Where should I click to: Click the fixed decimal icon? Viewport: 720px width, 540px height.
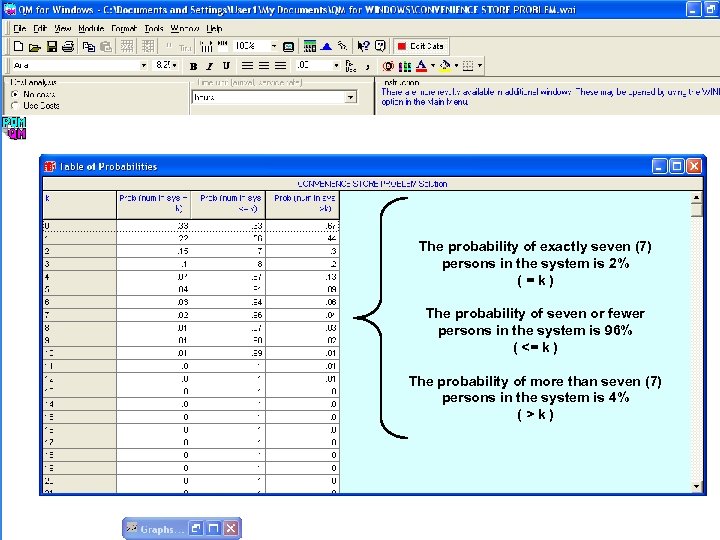(350, 66)
